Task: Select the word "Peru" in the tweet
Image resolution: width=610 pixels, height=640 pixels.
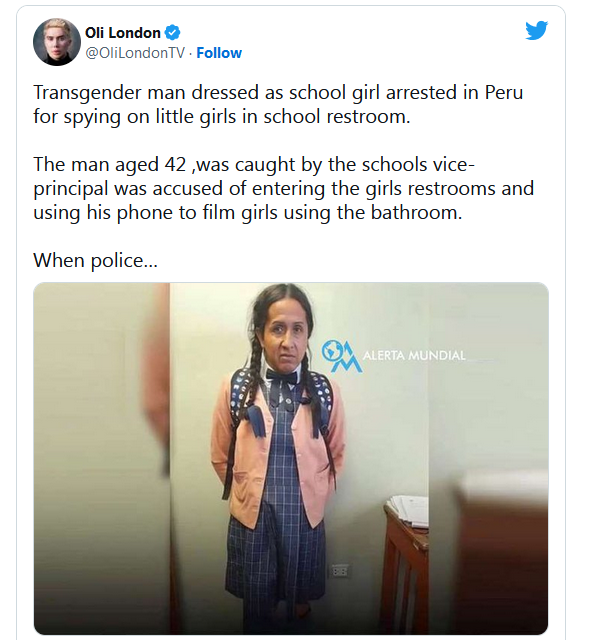Action: point(504,93)
